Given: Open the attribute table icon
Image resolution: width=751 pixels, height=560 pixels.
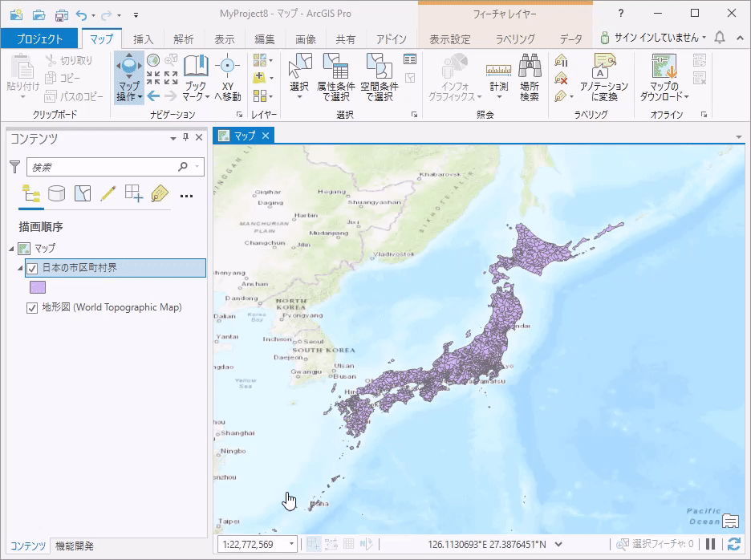Looking at the screenshot, I should [x=410, y=59].
